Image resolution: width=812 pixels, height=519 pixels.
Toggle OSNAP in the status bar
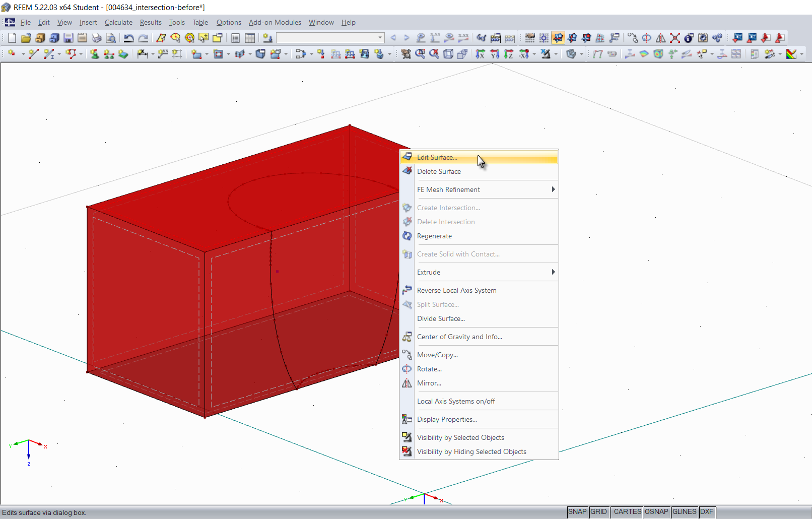[x=656, y=512]
